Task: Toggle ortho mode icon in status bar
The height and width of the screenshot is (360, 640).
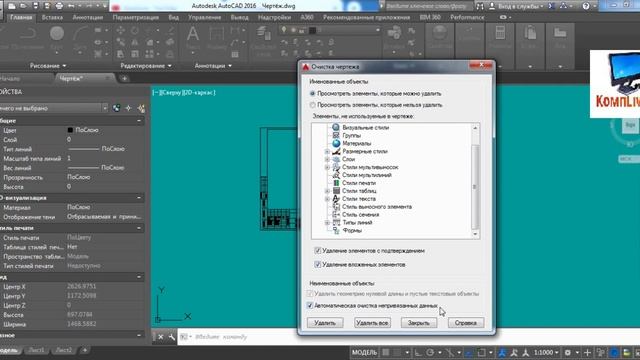Action: 418,352
